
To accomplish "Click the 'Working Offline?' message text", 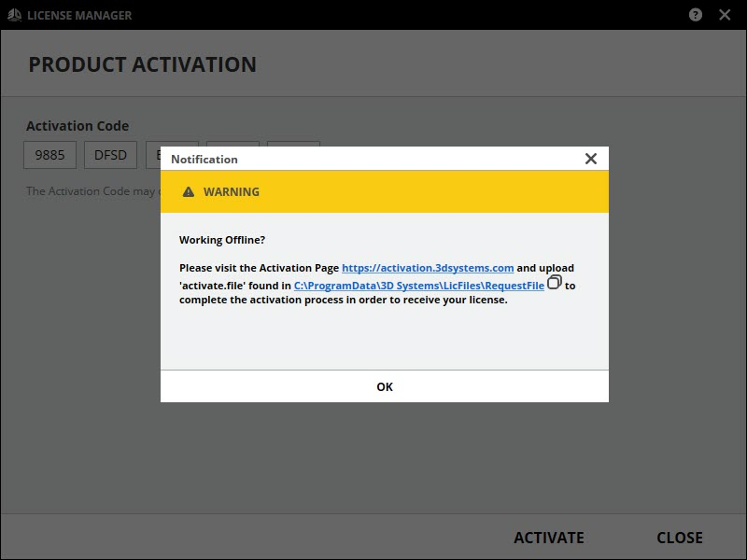I will [222, 240].
